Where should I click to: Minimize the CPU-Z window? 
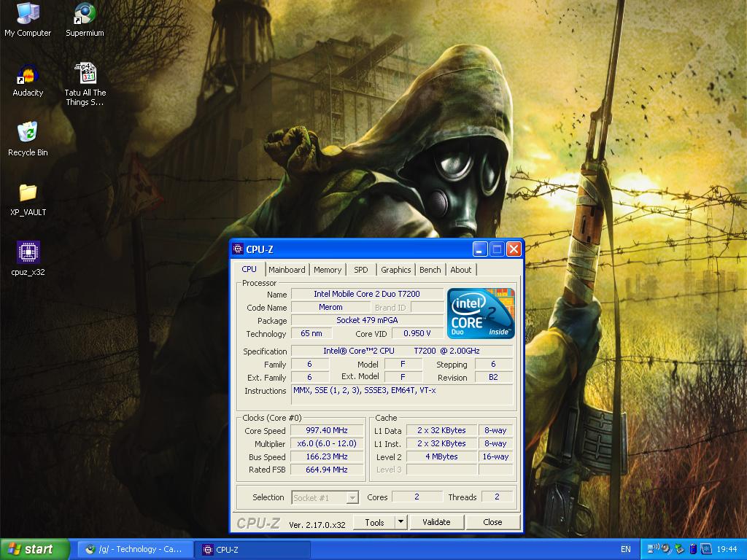[x=480, y=249]
